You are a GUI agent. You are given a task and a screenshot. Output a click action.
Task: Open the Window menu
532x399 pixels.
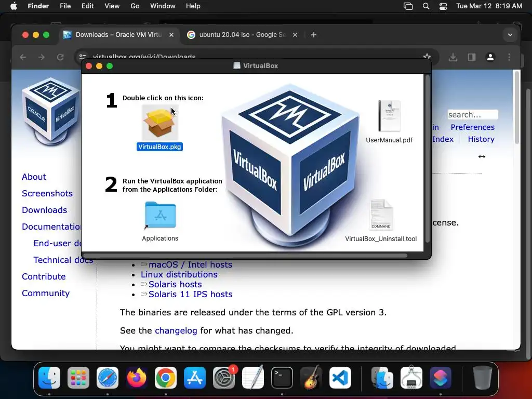tap(163, 6)
